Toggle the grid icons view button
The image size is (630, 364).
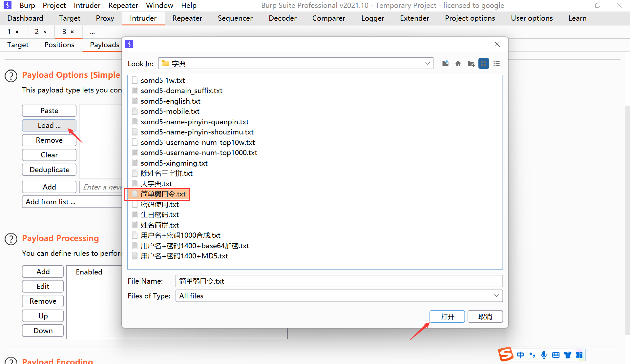(x=484, y=64)
